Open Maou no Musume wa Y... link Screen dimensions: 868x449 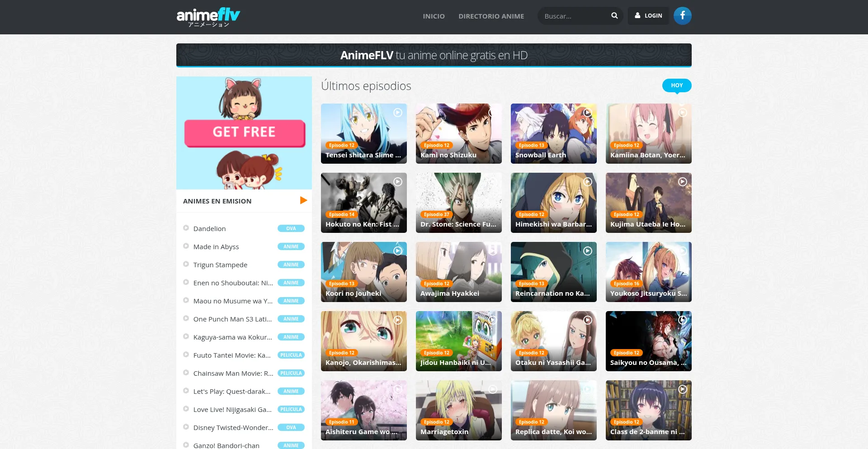(x=233, y=301)
